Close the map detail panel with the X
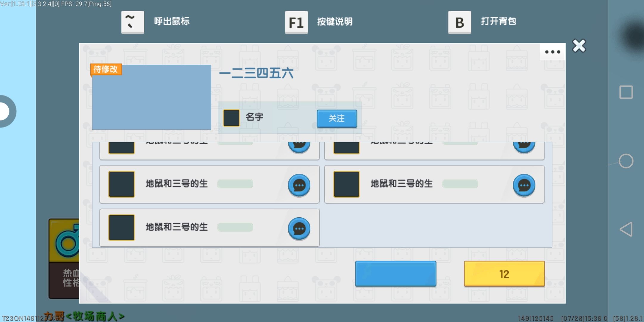This screenshot has height=322, width=644. [579, 46]
